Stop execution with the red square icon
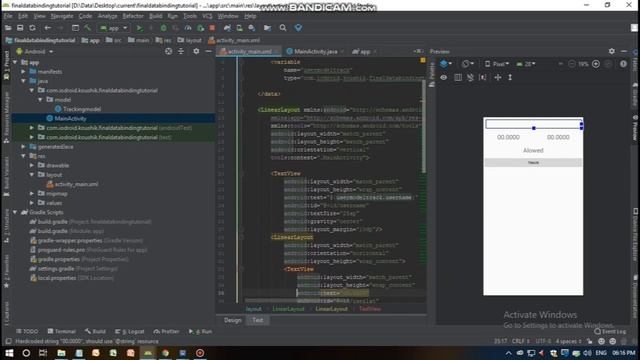 click(212, 28)
